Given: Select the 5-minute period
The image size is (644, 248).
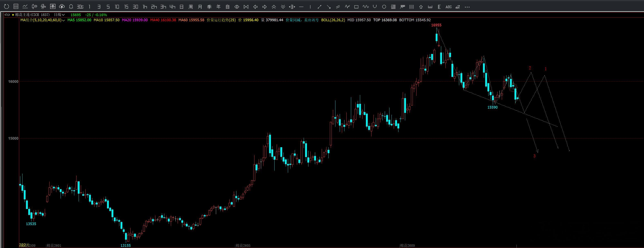Looking at the screenshot, I should [108, 7].
